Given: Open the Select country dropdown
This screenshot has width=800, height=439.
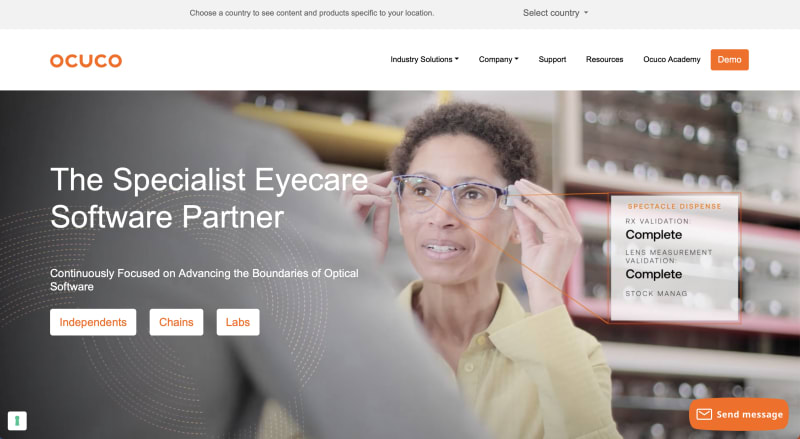Looking at the screenshot, I should (x=555, y=13).
